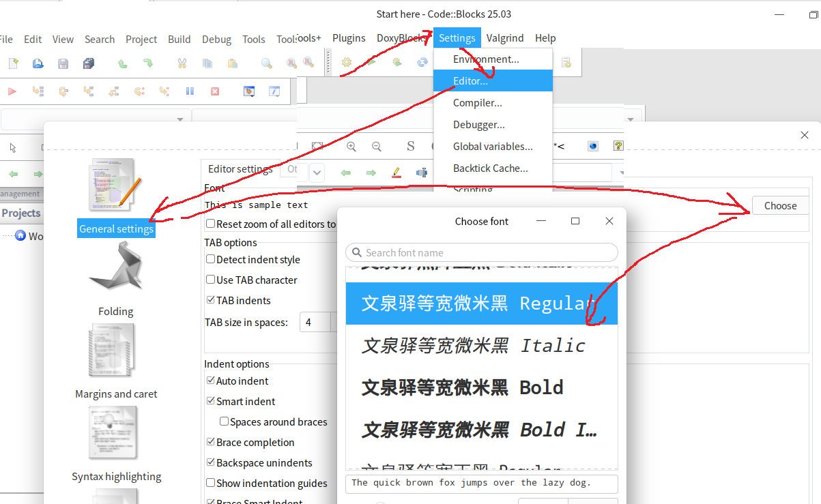
Task: Open the debugger Various info icon
Action: tap(274, 91)
